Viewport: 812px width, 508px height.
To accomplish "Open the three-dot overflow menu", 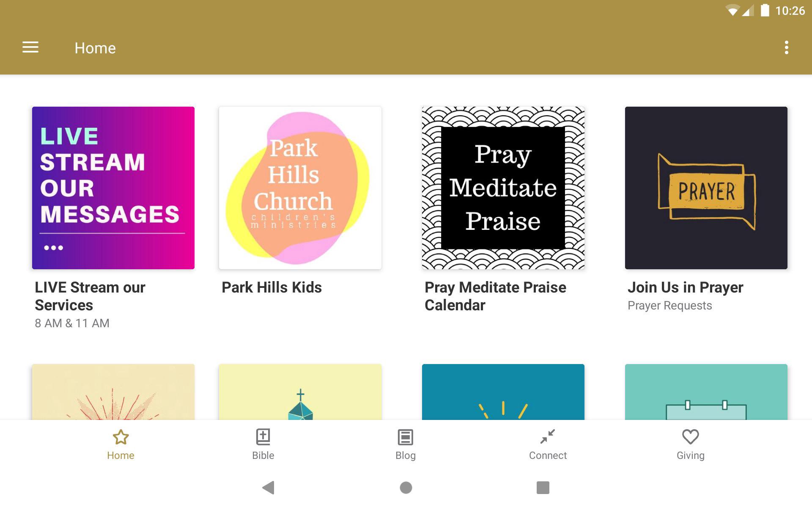I will click(x=786, y=47).
